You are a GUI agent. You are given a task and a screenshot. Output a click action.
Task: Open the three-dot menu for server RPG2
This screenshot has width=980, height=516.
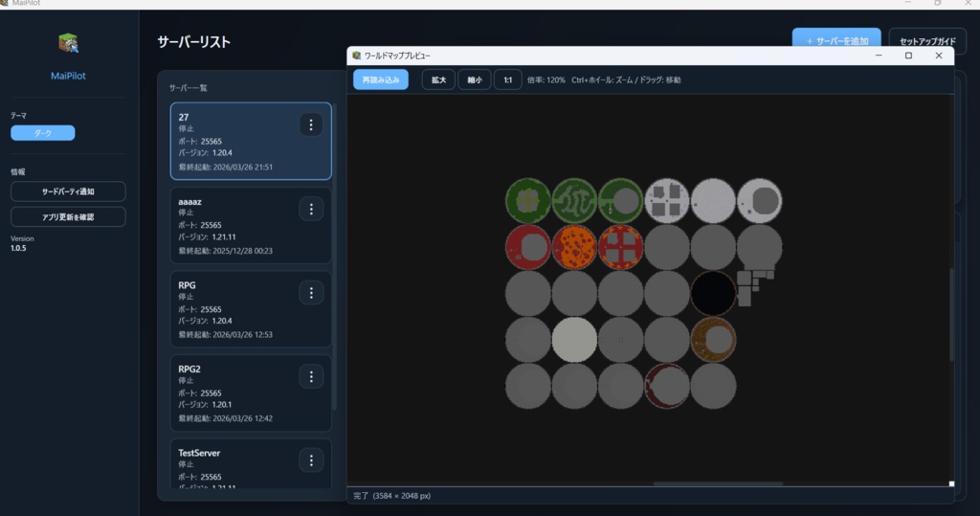point(311,376)
